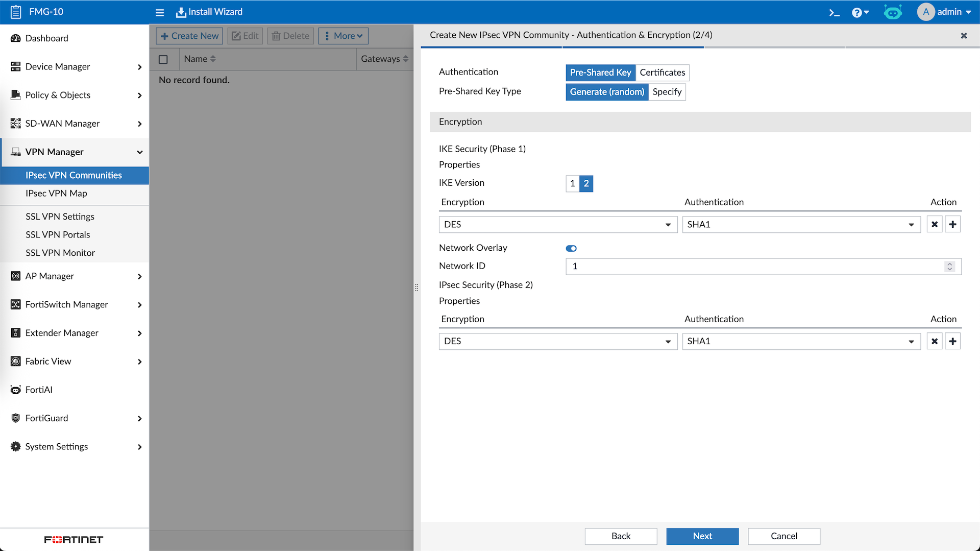Add a Phase 1 encryption row
The width and height of the screenshot is (980, 551).
(952, 225)
